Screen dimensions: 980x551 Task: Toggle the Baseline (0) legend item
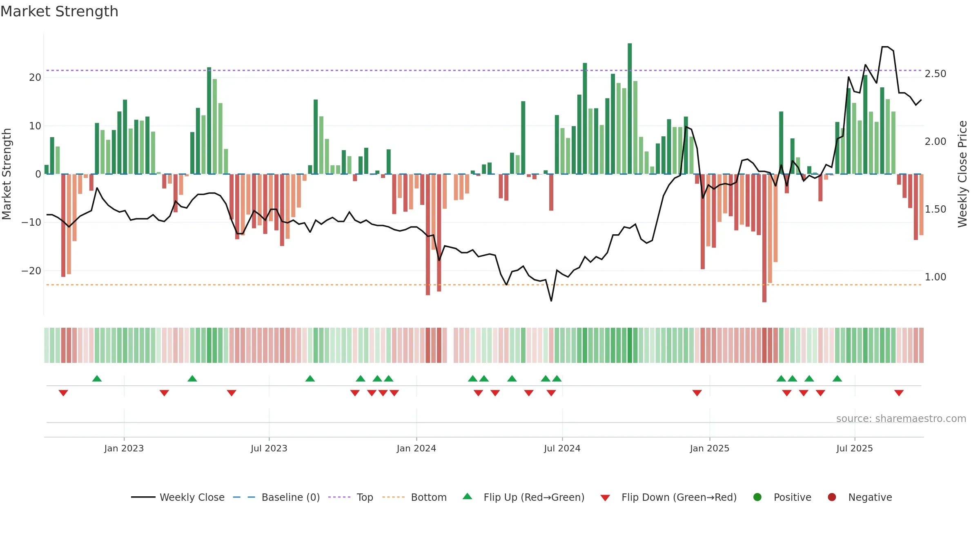pyautogui.click(x=276, y=497)
